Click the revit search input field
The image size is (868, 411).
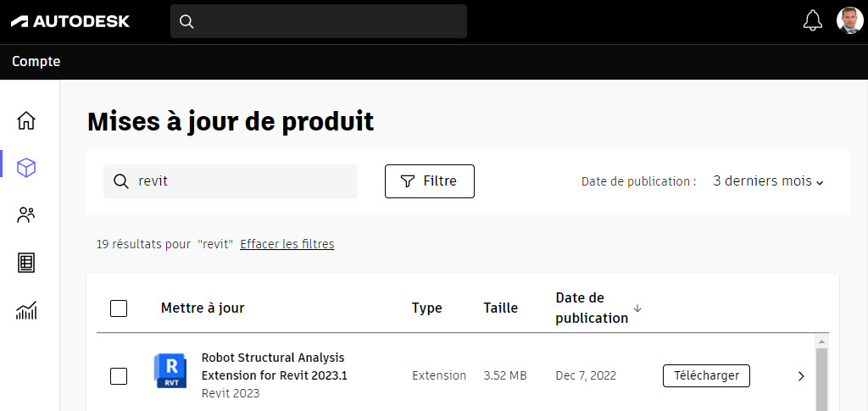pyautogui.click(x=231, y=181)
